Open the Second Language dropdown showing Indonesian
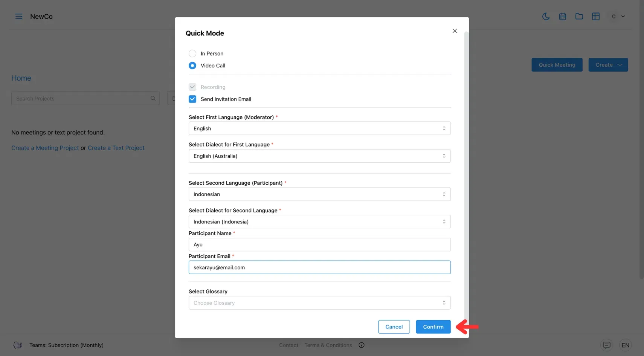Viewport: 644px width, 356px height. pyautogui.click(x=319, y=194)
